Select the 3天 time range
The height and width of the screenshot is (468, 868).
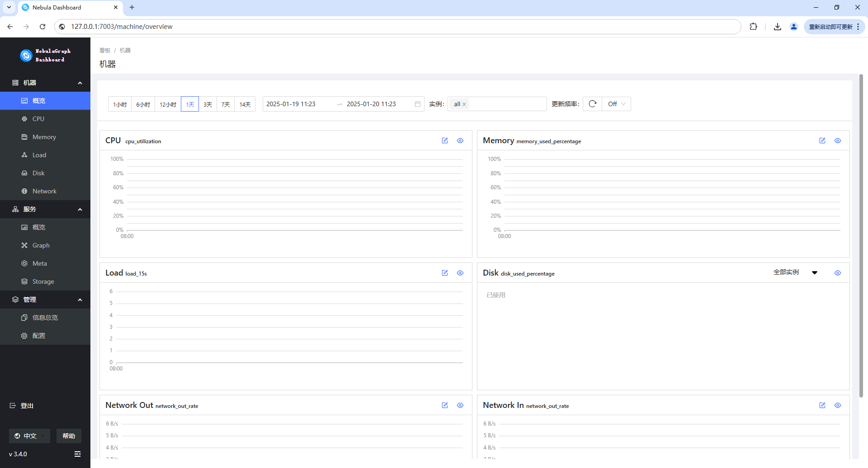click(208, 104)
